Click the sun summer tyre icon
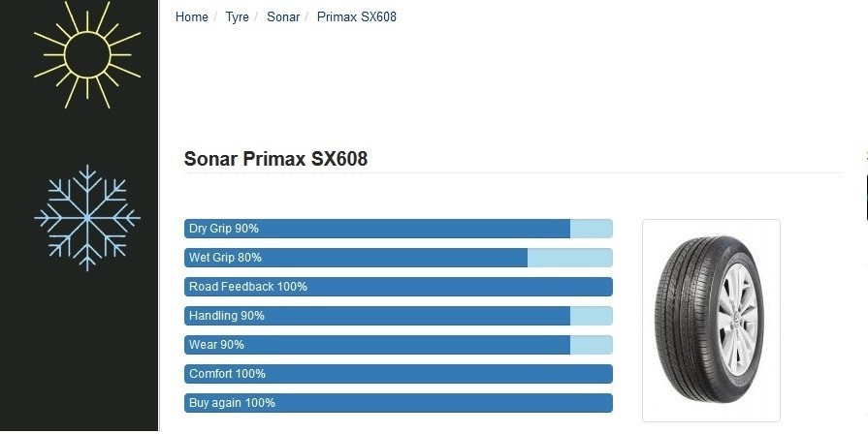The width and height of the screenshot is (868, 434). click(x=86, y=48)
